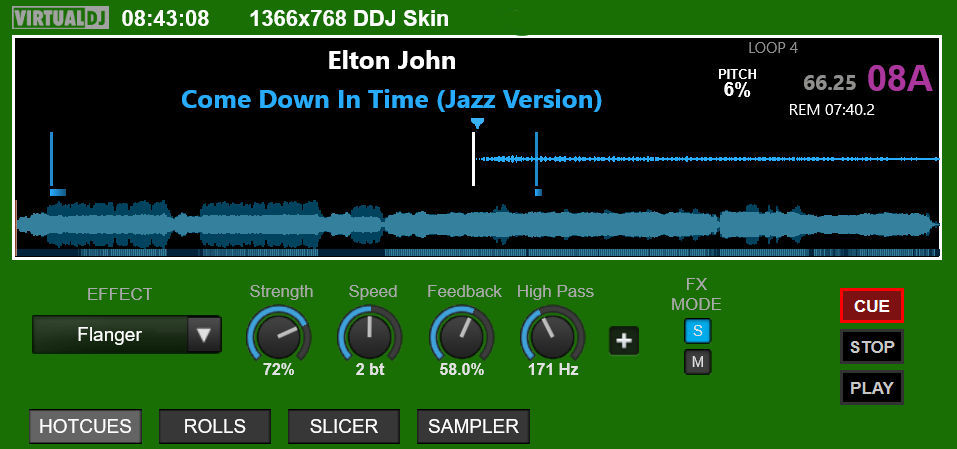Click the 171 Hz High Pass value

click(x=552, y=369)
